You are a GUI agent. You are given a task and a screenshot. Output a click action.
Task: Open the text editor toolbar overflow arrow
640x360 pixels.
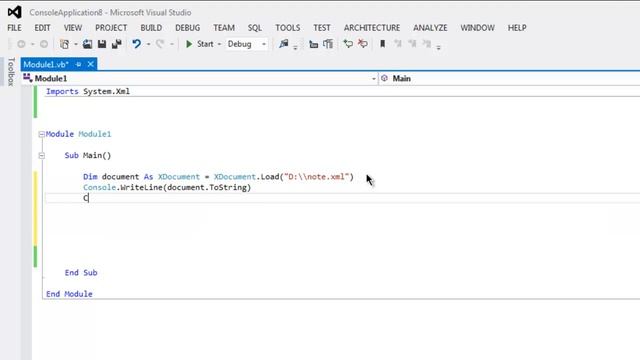[x=438, y=48]
